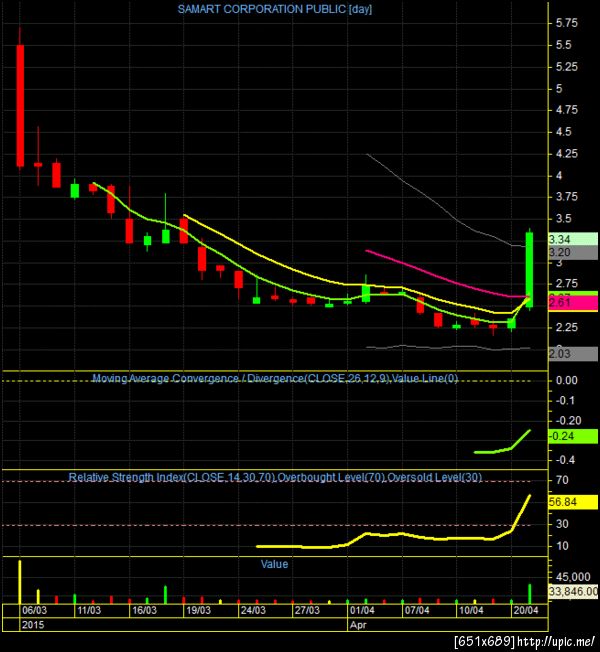Click the yellow 56.84 RSI value tag

(x=573, y=502)
